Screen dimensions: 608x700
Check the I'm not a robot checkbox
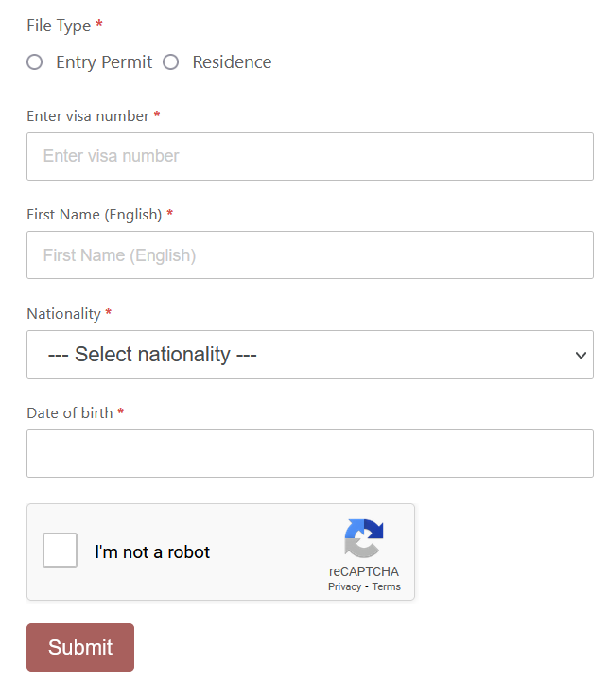60,551
